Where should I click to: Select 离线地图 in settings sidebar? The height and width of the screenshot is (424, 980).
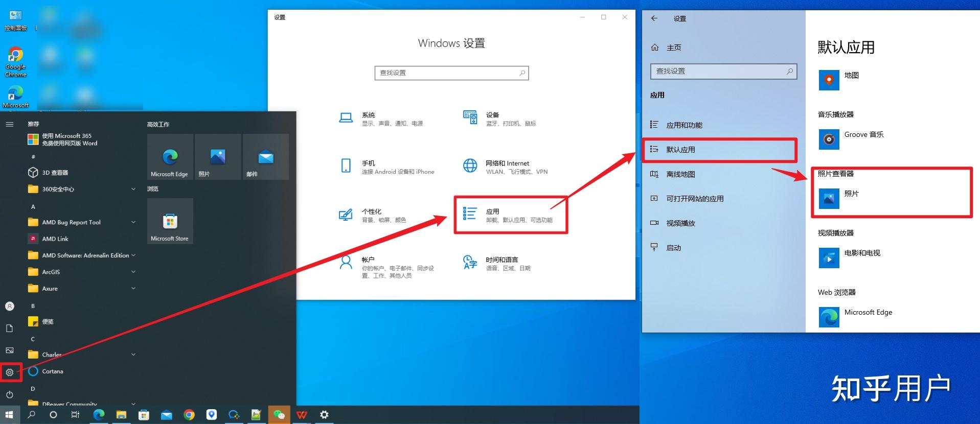[723, 174]
